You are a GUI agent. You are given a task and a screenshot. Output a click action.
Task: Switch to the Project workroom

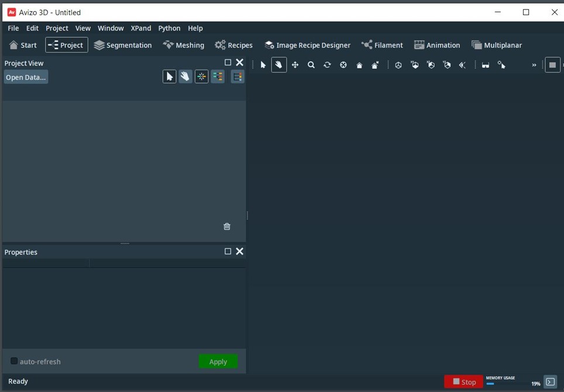click(67, 45)
